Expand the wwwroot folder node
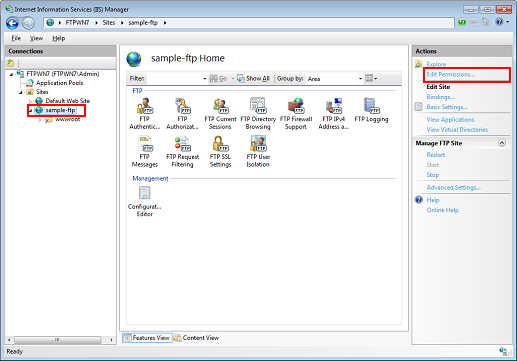This screenshot has width=517, height=361. pos(40,120)
